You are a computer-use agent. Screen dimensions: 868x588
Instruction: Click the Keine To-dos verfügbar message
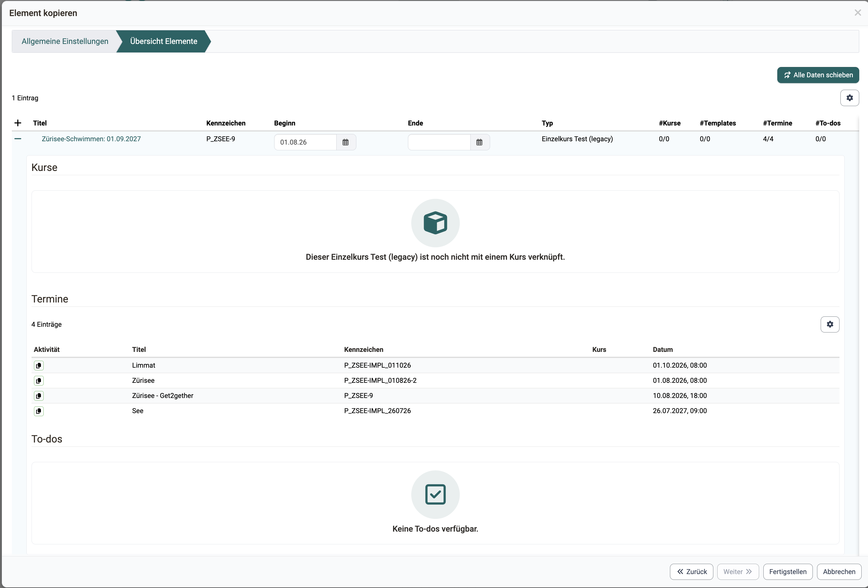pyautogui.click(x=435, y=529)
